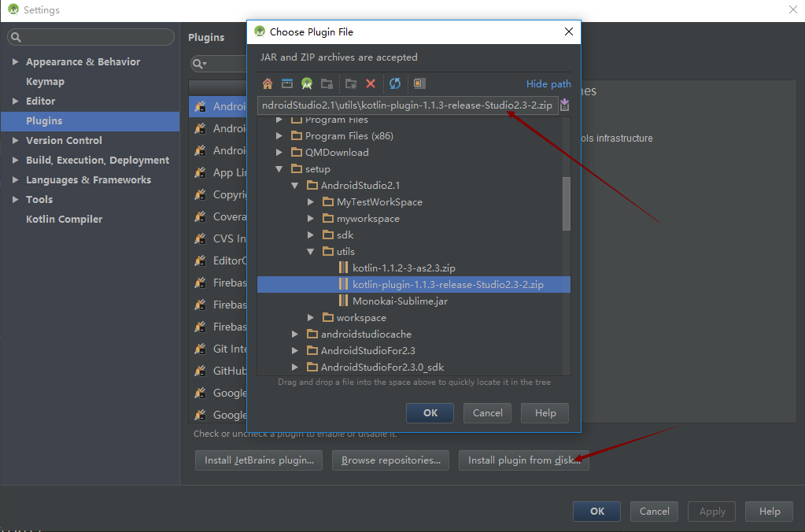Open Help in Choose Plugin File dialog
Screen dimensions: 805x532
(545, 413)
